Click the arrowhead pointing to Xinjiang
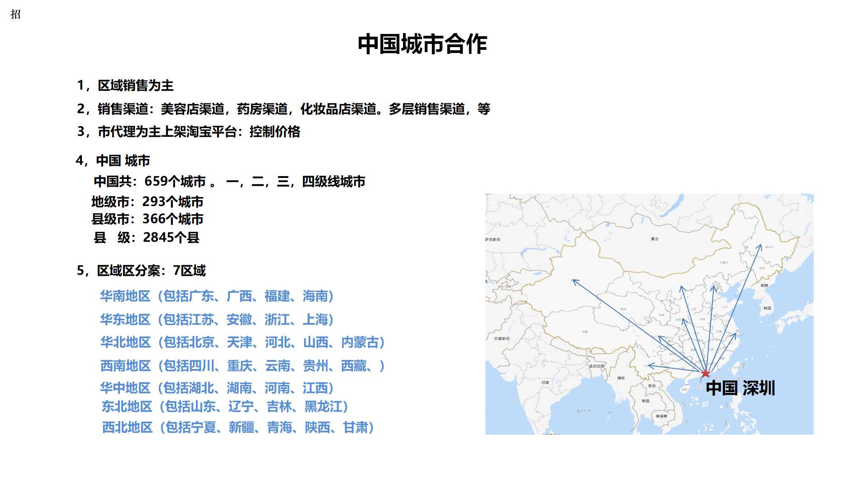The image size is (868, 489). click(574, 281)
